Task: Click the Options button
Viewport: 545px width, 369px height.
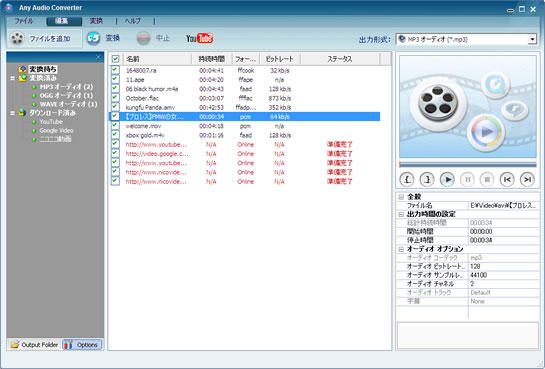Action: pos(82,345)
